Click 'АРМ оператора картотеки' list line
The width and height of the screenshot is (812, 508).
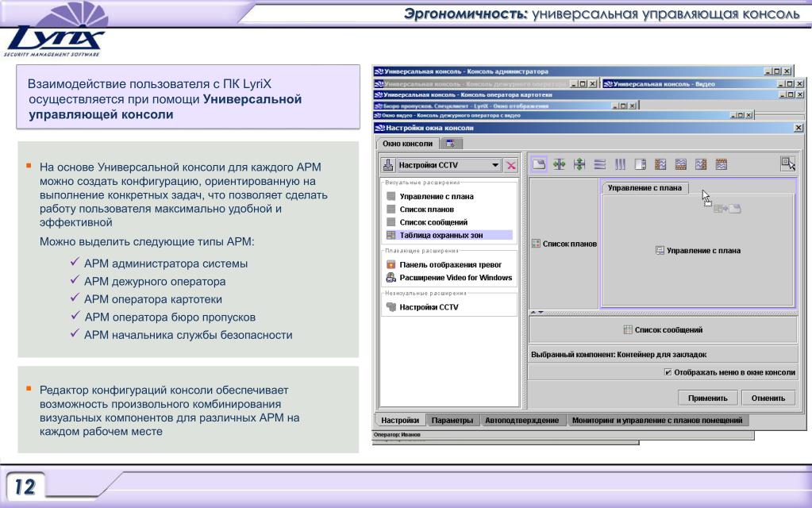(152, 299)
